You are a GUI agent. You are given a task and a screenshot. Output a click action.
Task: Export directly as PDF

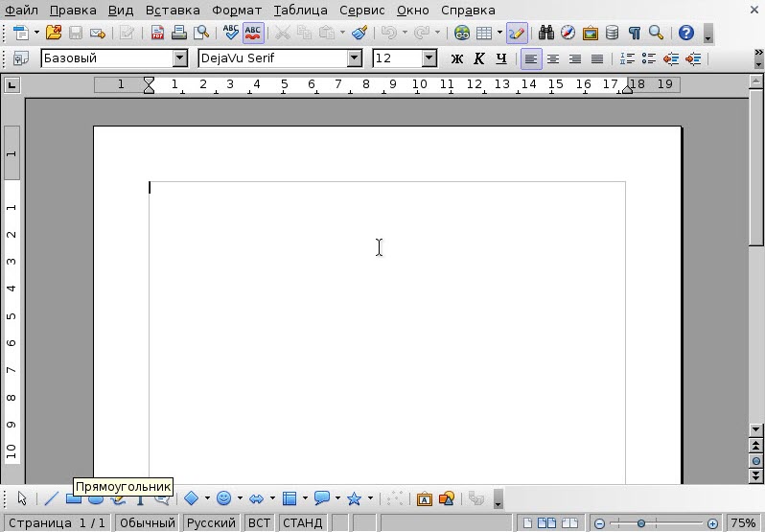[157, 34]
